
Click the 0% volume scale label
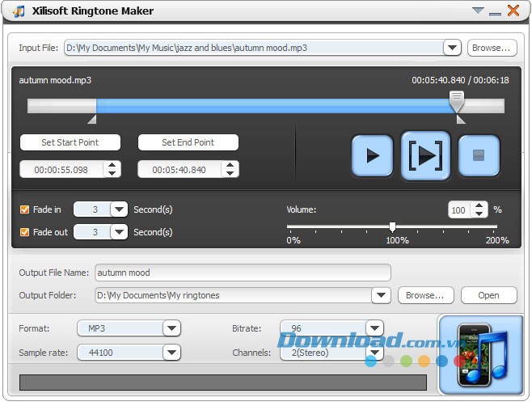click(x=293, y=240)
